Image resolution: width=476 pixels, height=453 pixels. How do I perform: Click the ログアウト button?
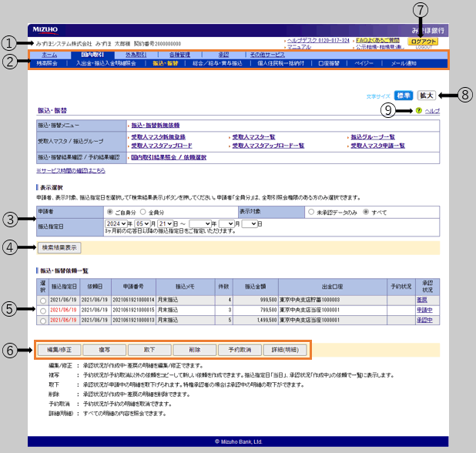click(x=424, y=42)
